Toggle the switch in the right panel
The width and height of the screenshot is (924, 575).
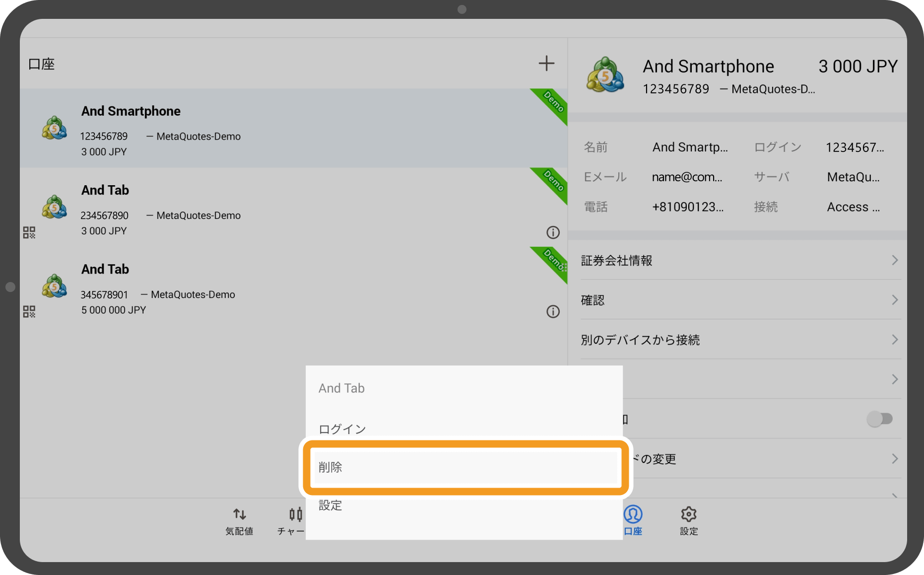879,419
